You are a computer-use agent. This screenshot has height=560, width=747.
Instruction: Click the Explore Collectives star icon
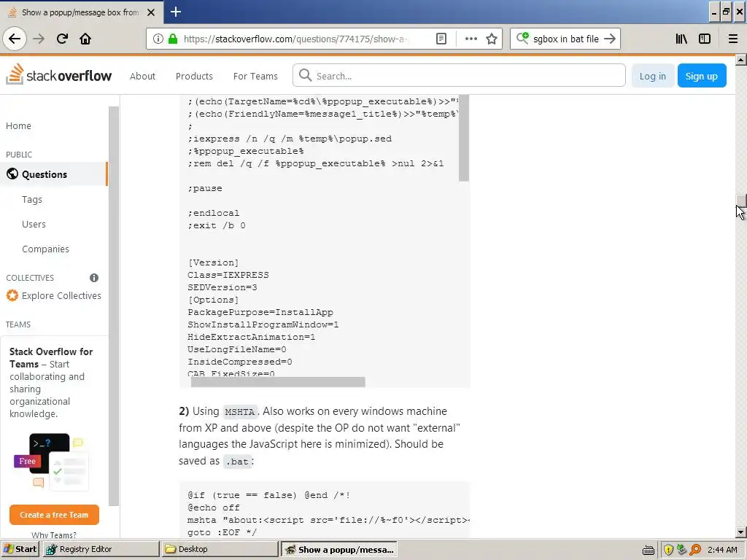point(12,296)
